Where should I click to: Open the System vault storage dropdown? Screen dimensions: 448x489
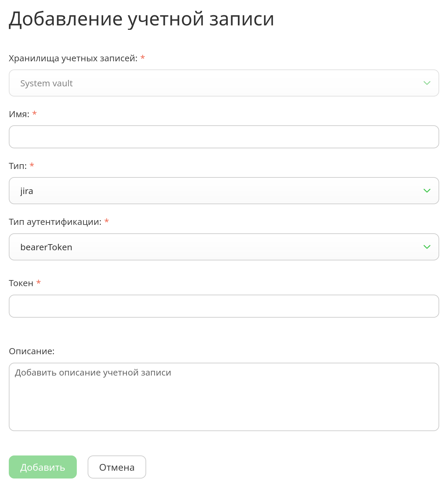(224, 83)
